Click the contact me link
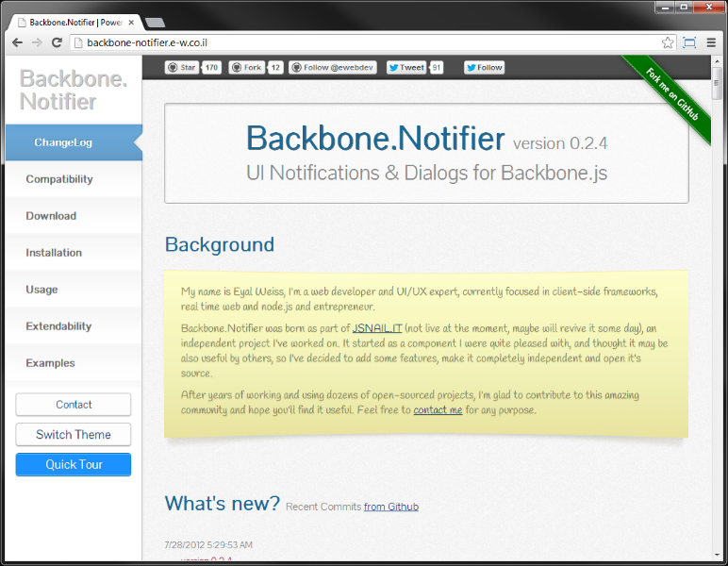The width and height of the screenshot is (728, 566). click(x=438, y=410)
